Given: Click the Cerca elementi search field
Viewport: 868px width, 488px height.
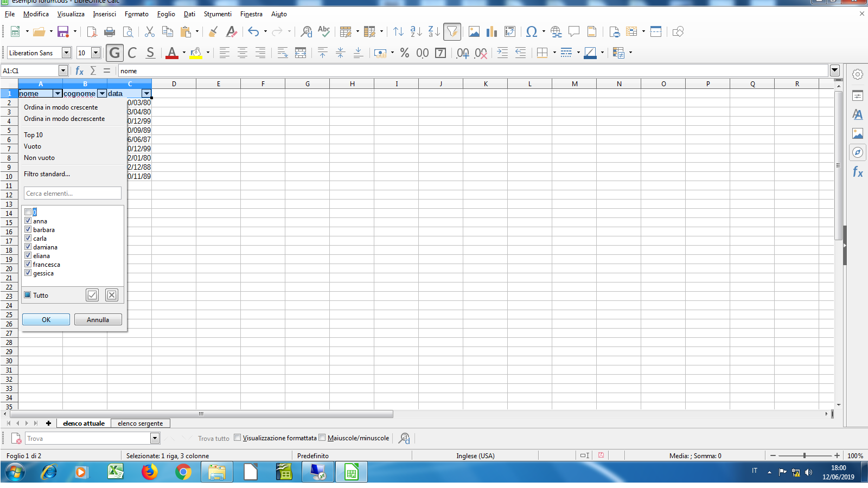Looking at the screenshot, I should pos(72,194).
